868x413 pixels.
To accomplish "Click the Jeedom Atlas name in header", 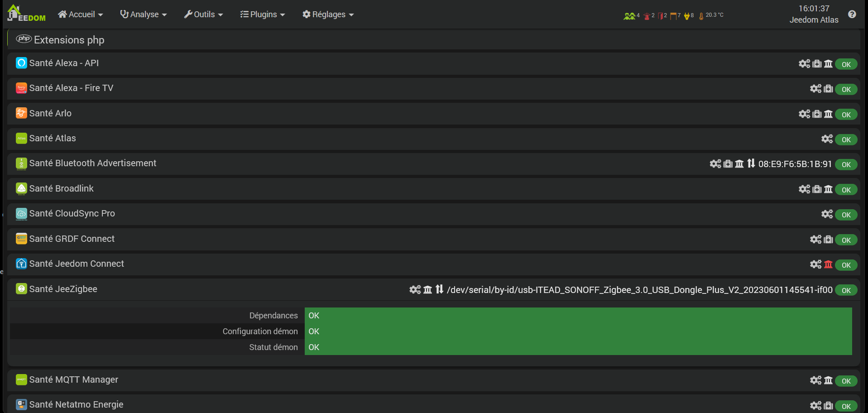I will (x=814, y=20).
